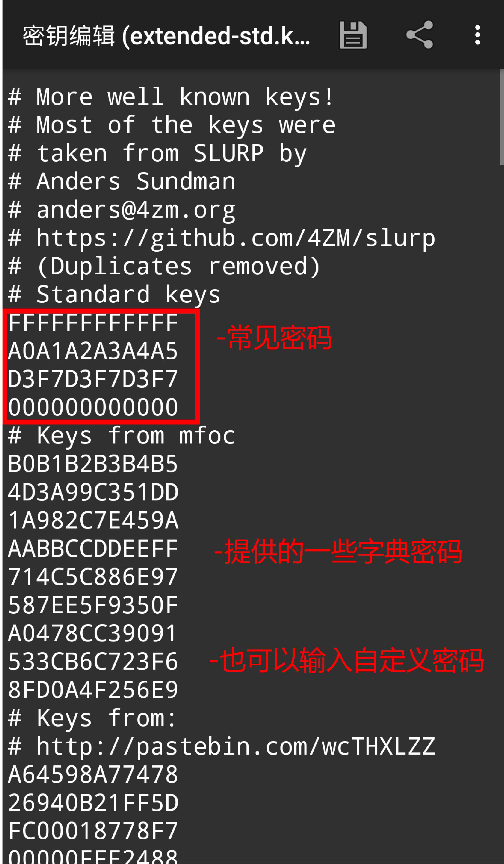This screenshot has width=504, height=864.
Task: Tap the share icon in toolbar
Action: [420, 35]
